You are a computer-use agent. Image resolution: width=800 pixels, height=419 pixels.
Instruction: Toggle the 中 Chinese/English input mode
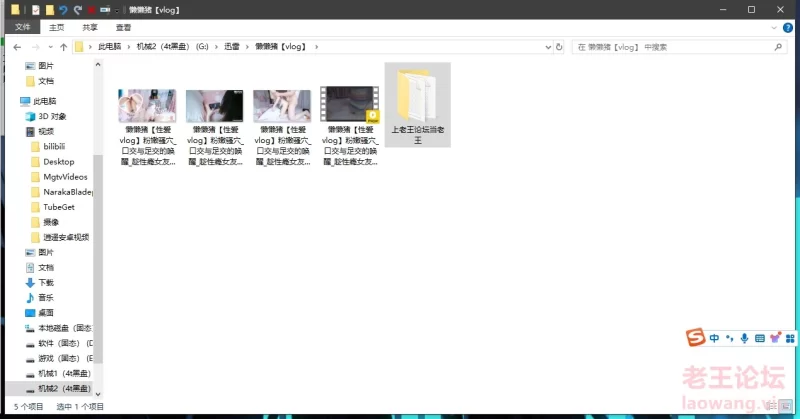[714, 338]
